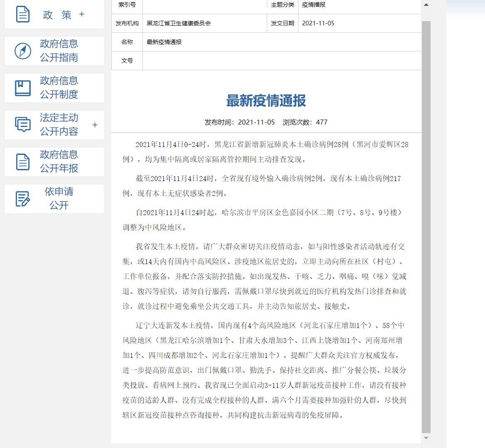The image size is (485, 448).
Task: Click the 最新疫情通报 article heading
Action: 266,100
